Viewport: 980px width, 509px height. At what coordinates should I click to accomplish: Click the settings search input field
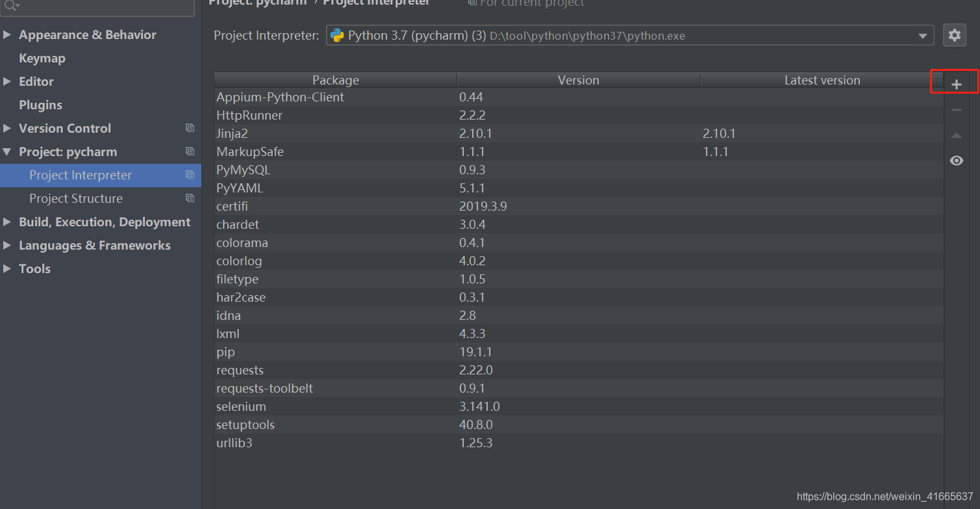[x=97, y=7]
